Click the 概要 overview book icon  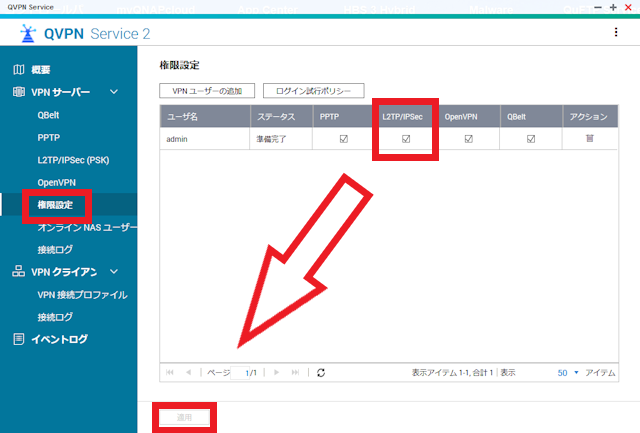tap(18, 70)
